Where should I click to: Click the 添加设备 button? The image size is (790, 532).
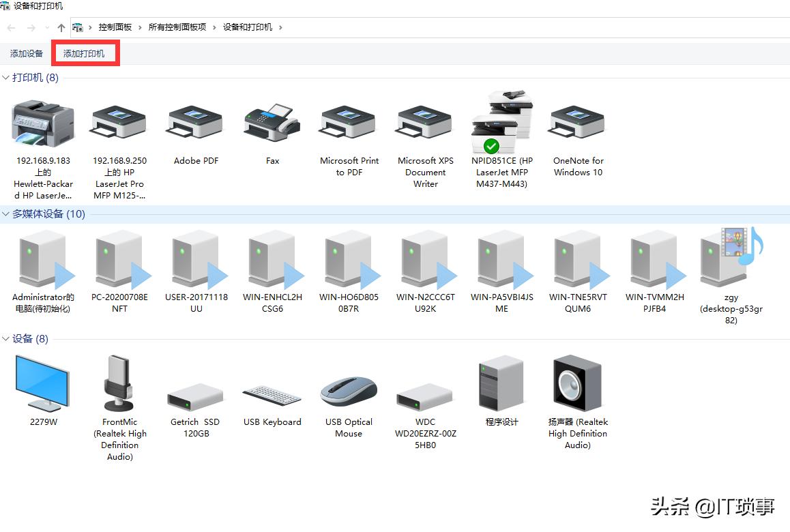(26, 53)
